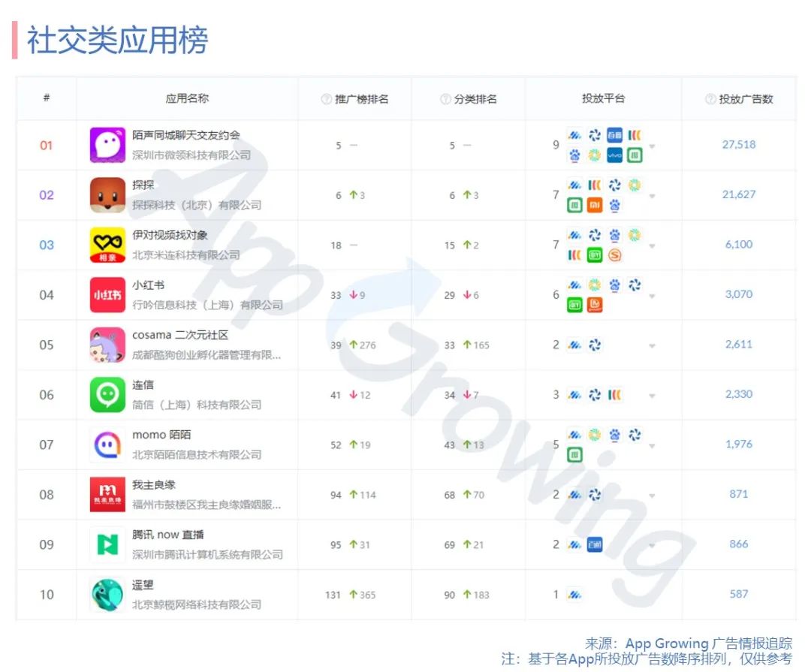Expand platform list arrow in momo row

coord(653,446)
